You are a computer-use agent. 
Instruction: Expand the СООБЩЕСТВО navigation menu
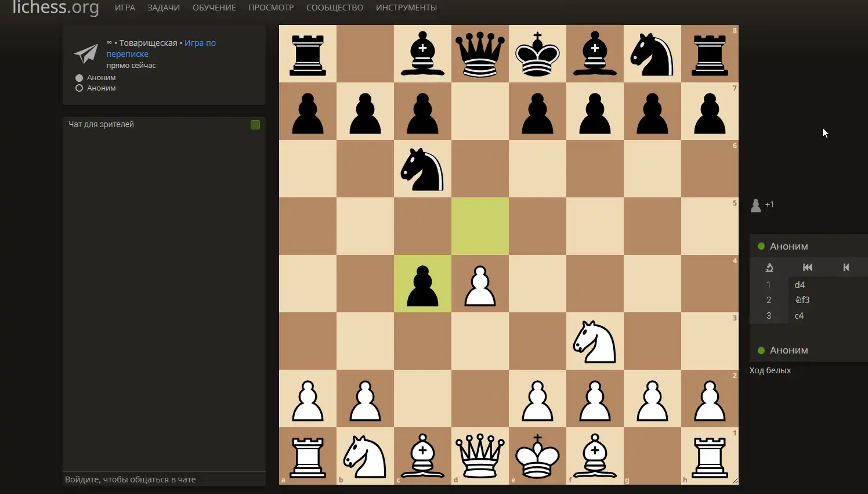tap(335, 8)
